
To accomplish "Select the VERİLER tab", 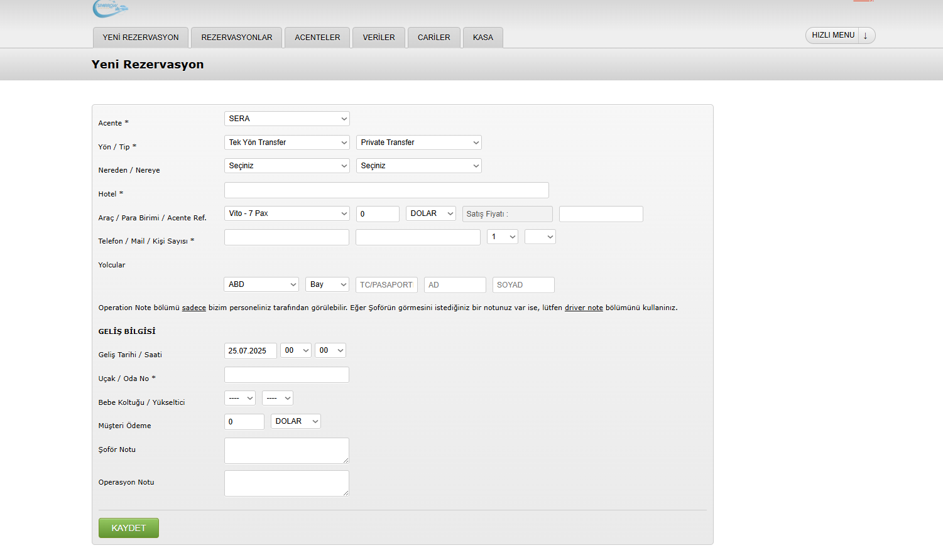I will 379,38.
